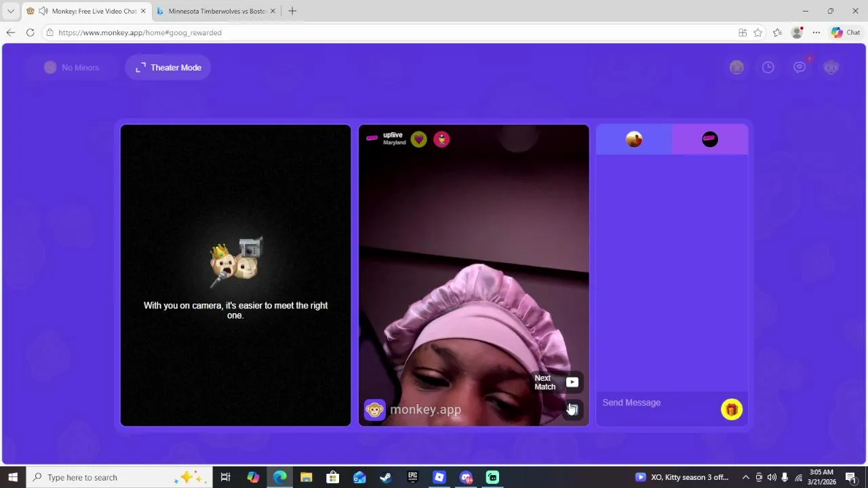Select the second chat avatar tab

coord(710,139)
